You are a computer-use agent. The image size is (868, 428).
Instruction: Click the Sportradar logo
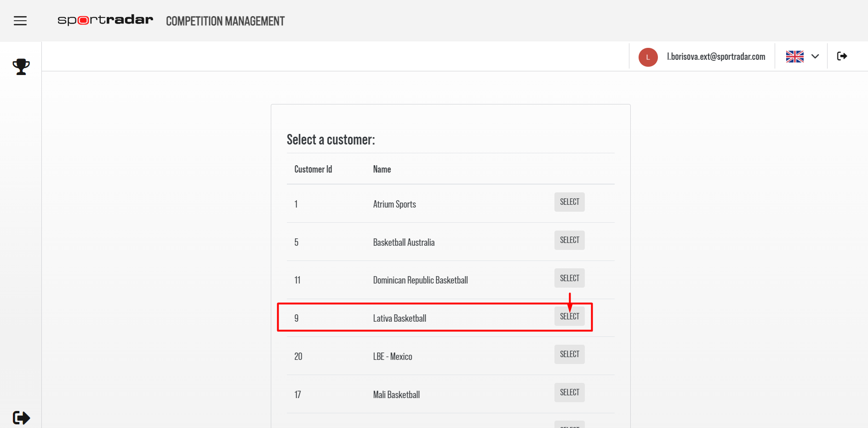click(105, 20)
